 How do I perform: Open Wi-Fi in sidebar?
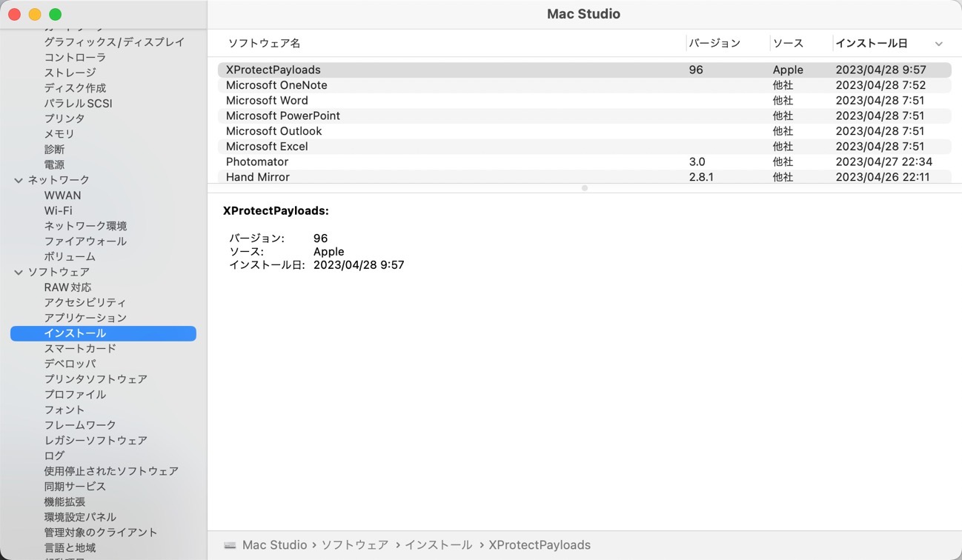tap(58, 211)
